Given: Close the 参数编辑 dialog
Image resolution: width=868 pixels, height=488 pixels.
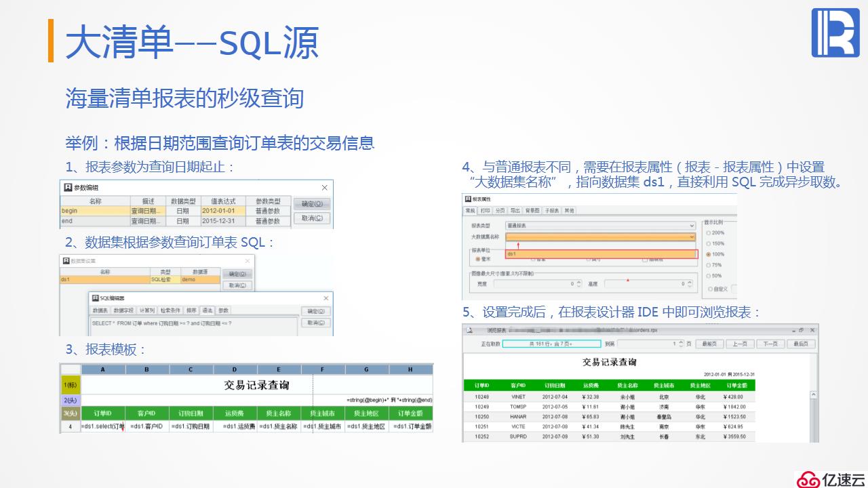Looking at the screenshot, I should point(324,187).
